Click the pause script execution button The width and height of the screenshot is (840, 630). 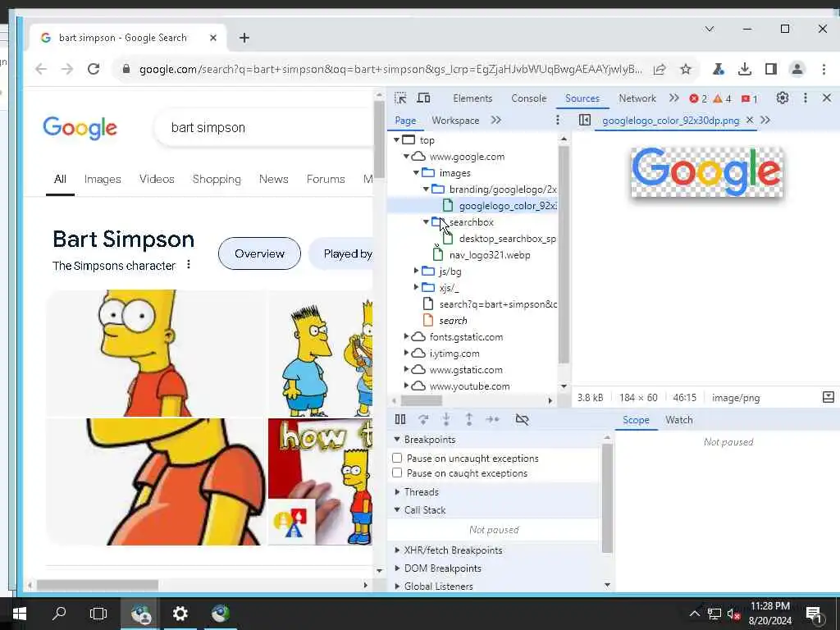pyautogui.click(x=400, y=419)
